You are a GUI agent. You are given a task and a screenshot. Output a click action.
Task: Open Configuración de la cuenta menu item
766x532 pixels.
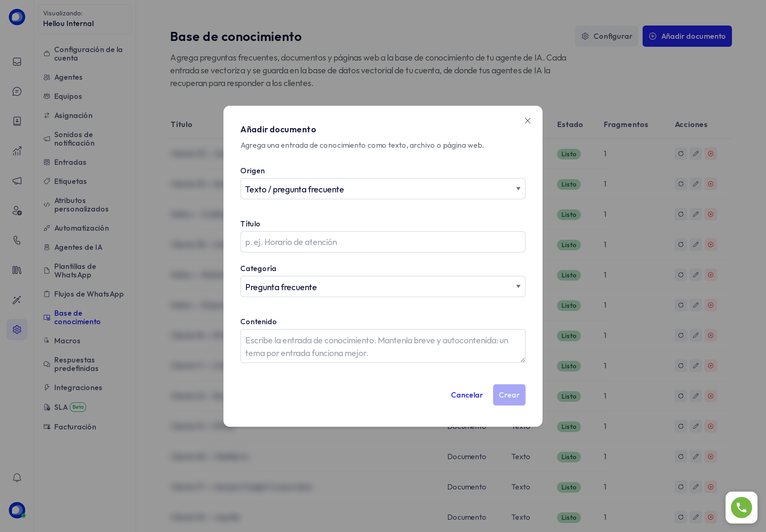pyautogui.click(x=85, y=54)
